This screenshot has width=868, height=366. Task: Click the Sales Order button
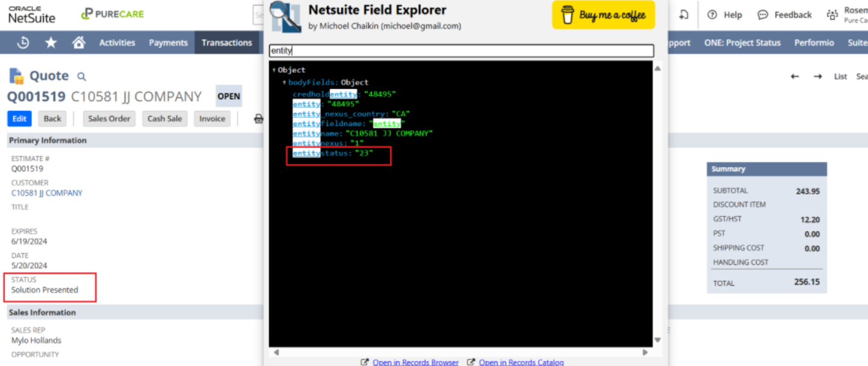109,119
